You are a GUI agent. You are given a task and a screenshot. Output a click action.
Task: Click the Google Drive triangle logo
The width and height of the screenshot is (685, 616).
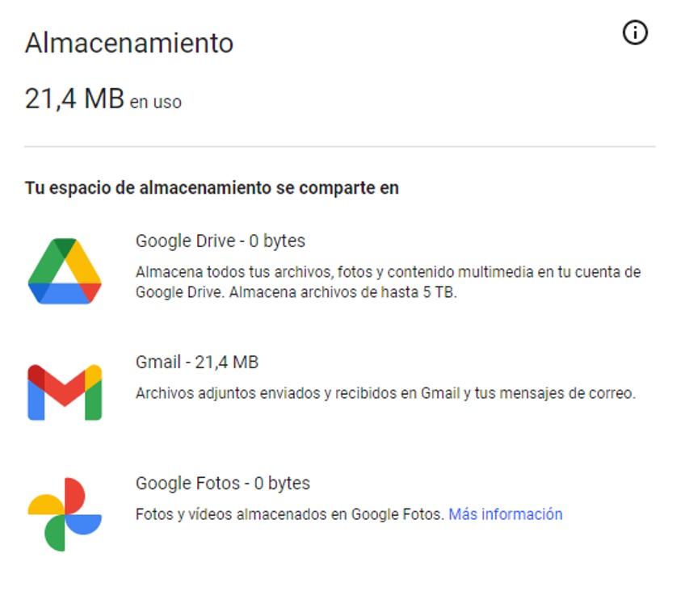pos(65,271)
